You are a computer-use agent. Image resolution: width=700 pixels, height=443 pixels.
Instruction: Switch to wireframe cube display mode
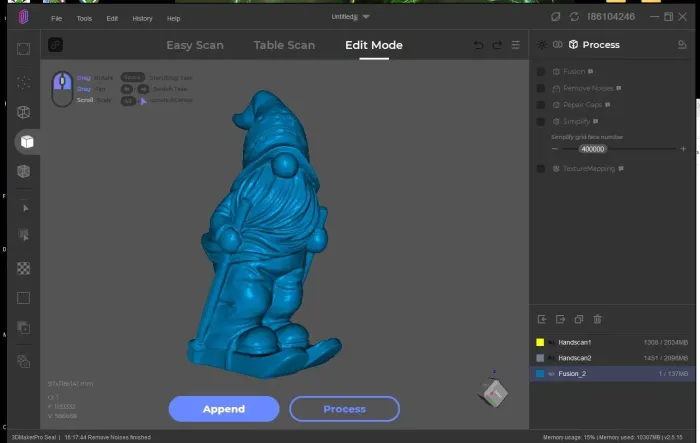click(24, 112)
